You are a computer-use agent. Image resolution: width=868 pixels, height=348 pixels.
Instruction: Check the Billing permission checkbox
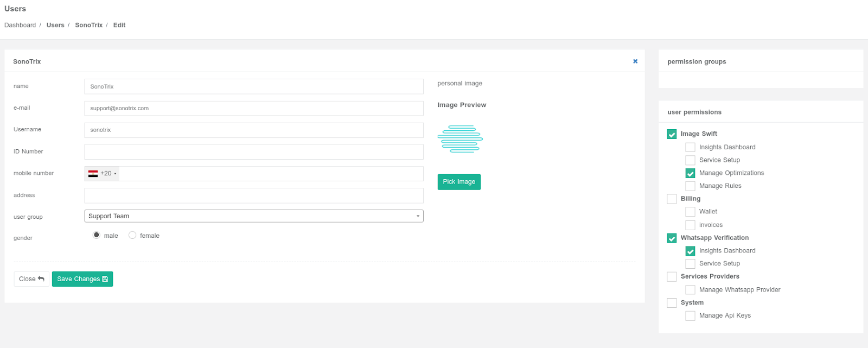point(672,199)
